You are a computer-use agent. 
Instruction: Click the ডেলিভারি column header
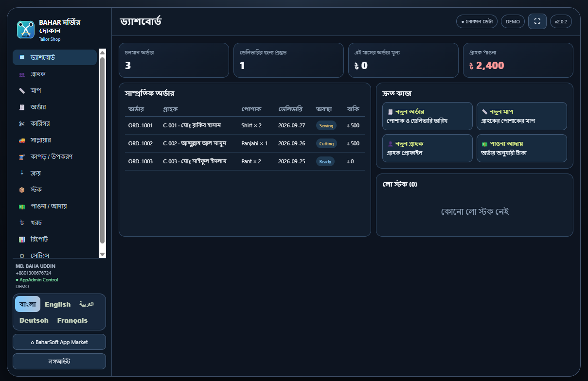tap(290, 109)
